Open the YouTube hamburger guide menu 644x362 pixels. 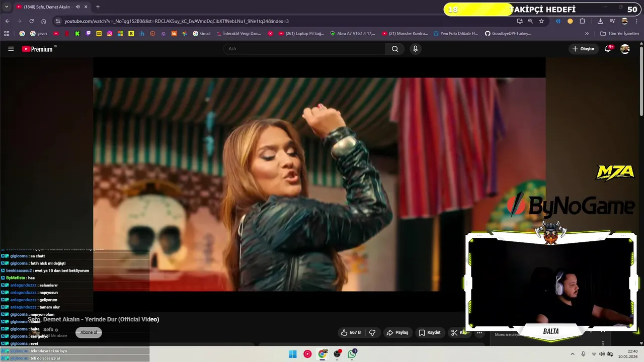(x=11, y=49)
